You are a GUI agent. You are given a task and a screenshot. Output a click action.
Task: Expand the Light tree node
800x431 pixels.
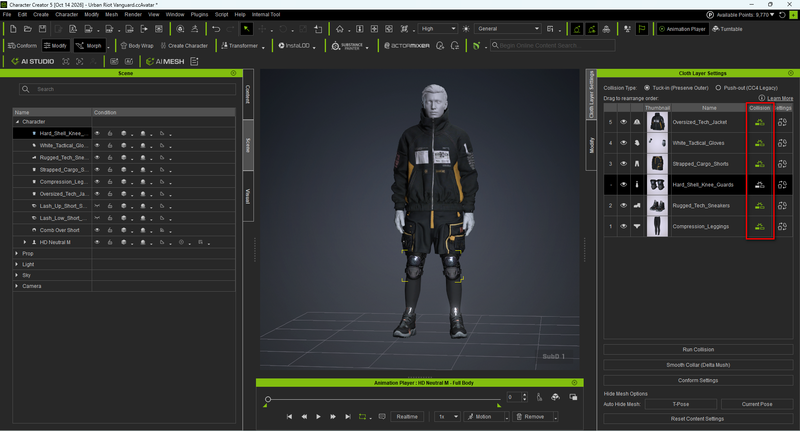[17, 264]
